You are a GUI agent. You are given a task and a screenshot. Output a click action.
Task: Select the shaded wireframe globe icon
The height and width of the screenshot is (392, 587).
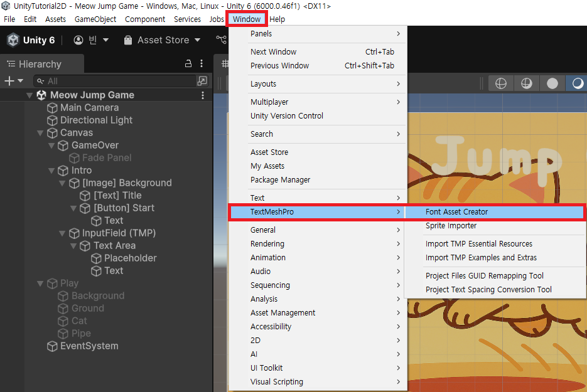526,83
